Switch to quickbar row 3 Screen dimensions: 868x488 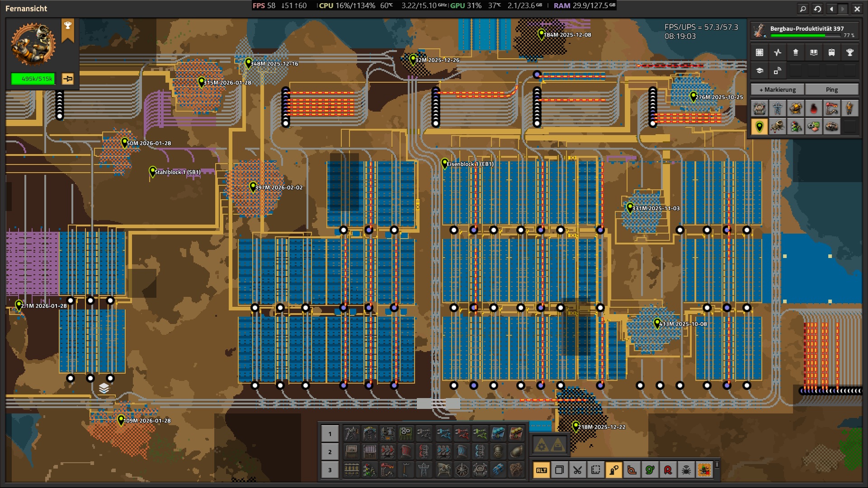tap(330, 470)
